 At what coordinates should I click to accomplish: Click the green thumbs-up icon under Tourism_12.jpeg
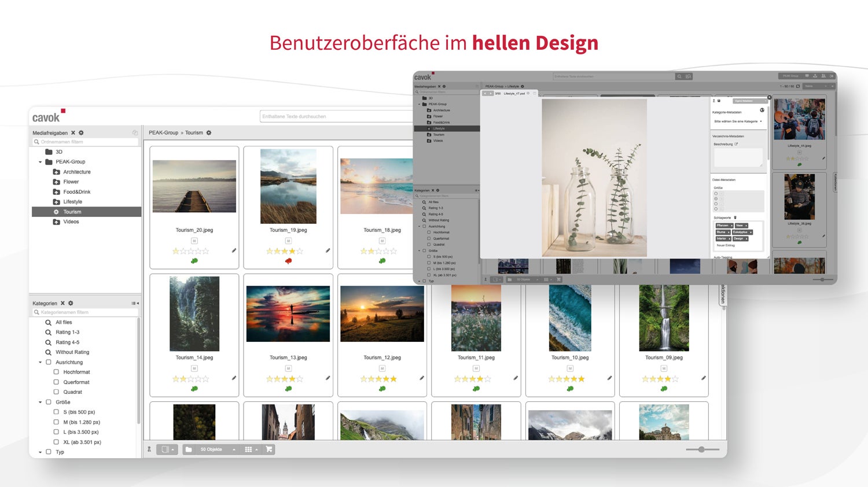pyautogui.click(x=381, y=389)
